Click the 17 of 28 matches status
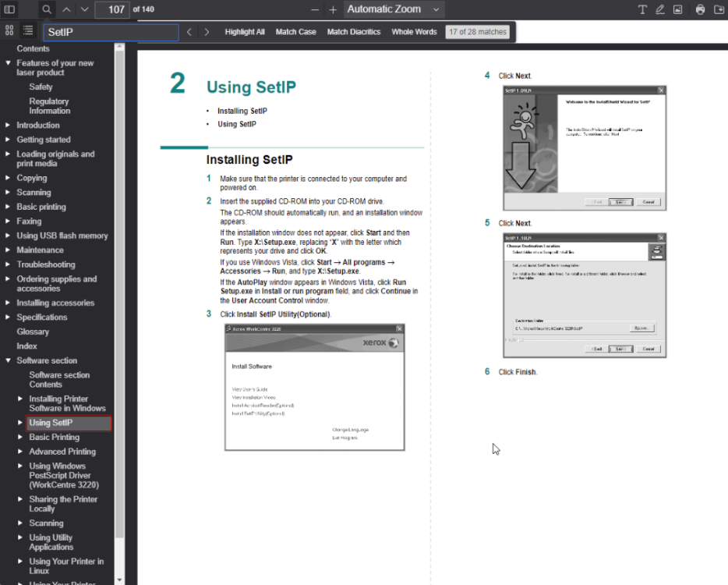Image resolution: width=728 pixels, height=585 pixels. point(478,32)
